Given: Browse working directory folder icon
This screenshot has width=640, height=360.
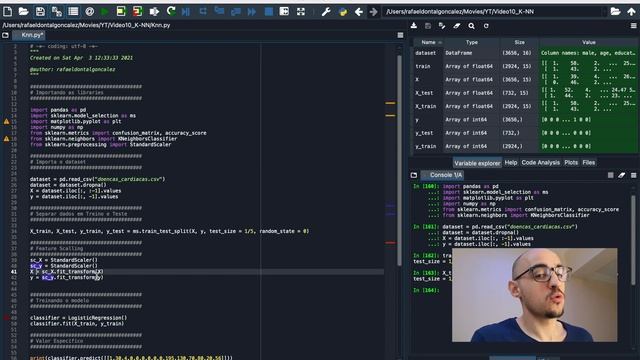Looking at the screenshot, I should [616, 11].
